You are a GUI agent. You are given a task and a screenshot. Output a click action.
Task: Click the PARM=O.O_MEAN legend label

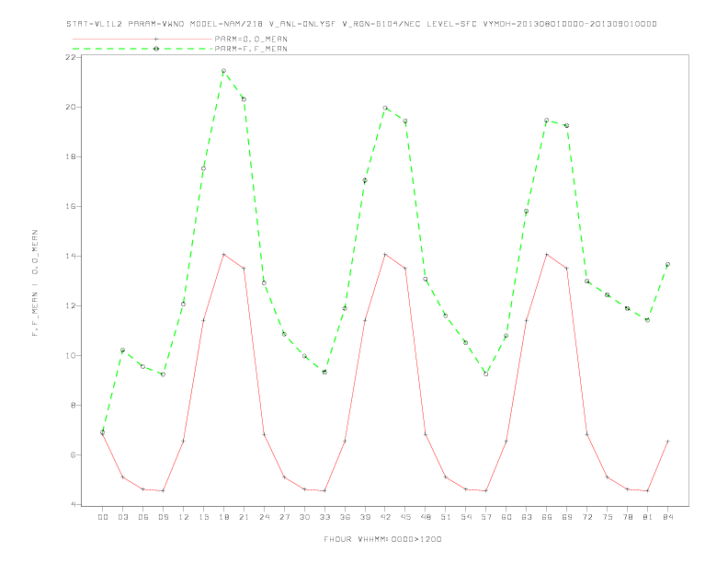pos(251,39)
